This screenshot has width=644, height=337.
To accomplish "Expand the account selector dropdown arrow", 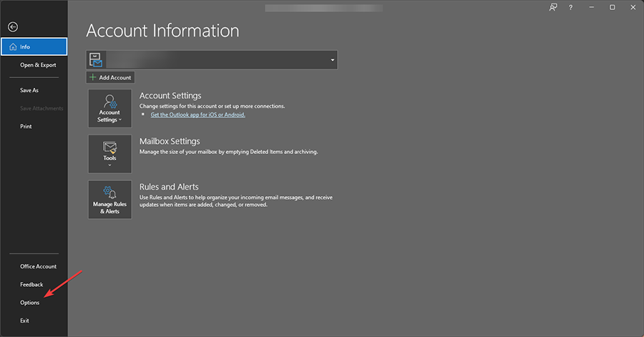I will [332, 60].
